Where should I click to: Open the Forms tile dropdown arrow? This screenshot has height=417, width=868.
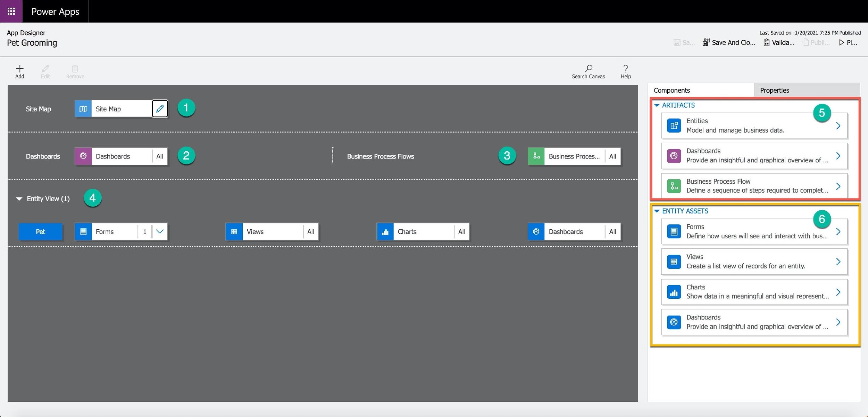[160, 231]
